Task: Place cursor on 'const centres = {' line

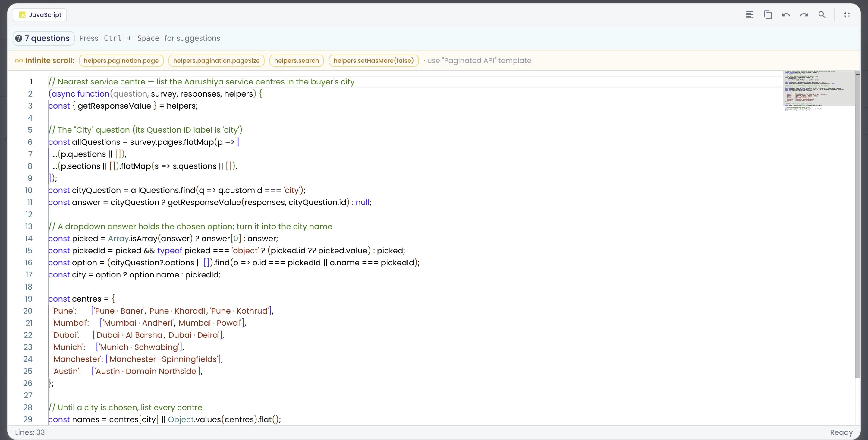Action: tap(82, 299)
